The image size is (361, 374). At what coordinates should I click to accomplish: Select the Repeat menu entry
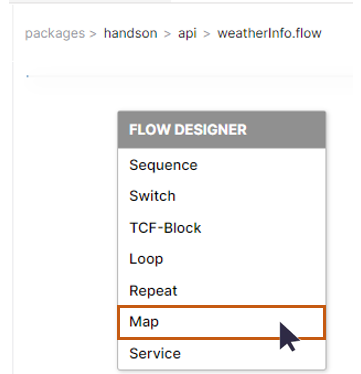(x=222, y=291)
